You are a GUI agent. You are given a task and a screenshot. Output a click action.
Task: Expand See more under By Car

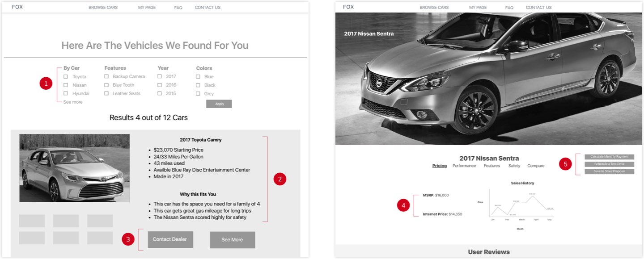[73, 102]
